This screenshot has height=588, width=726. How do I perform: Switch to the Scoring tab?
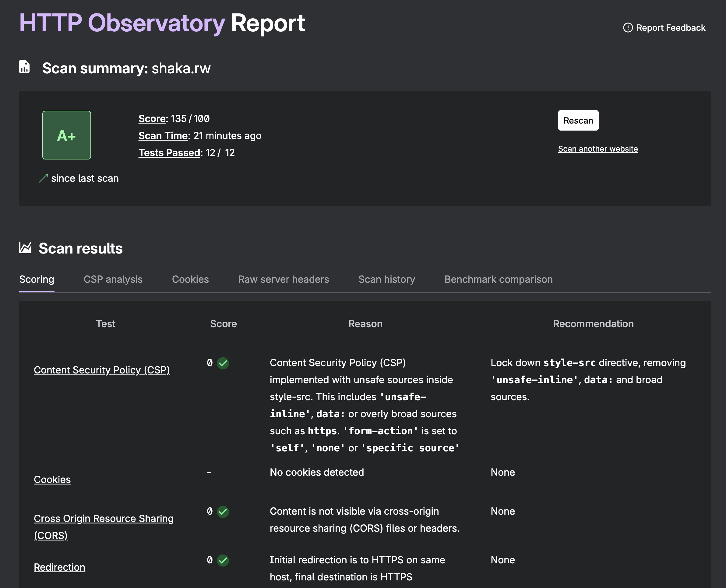[37, 279]
